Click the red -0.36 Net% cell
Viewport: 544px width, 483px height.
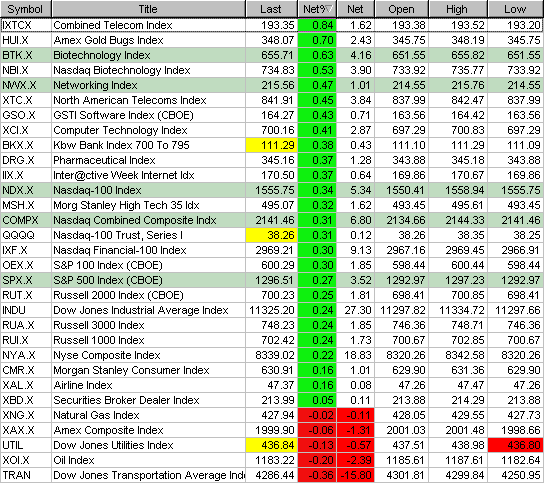(x=317, y=475)
